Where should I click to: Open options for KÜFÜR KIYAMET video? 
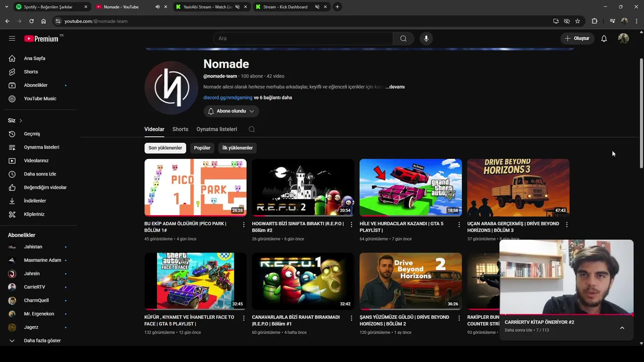[x=244, y=318]
